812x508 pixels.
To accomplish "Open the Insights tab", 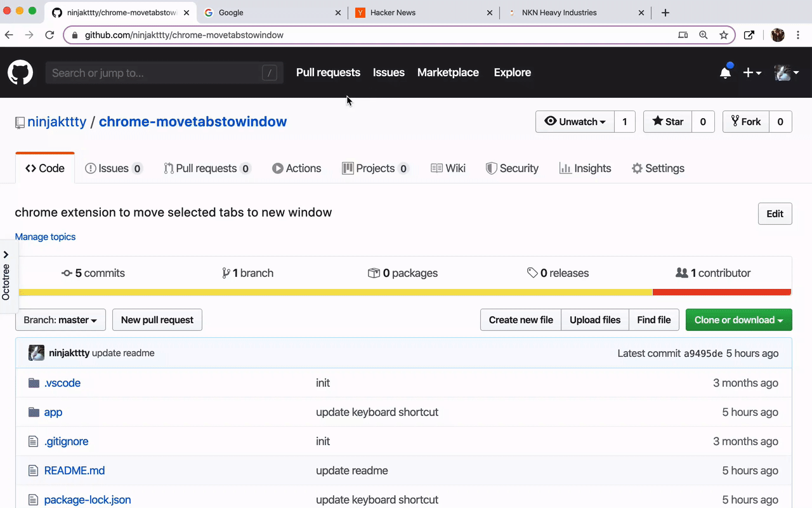I will [585, 168].
